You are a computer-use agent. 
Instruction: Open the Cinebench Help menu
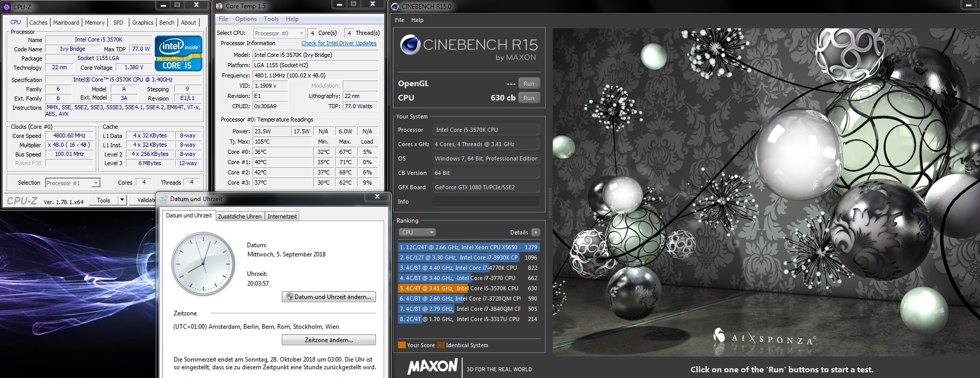click(x=418, y=20)
